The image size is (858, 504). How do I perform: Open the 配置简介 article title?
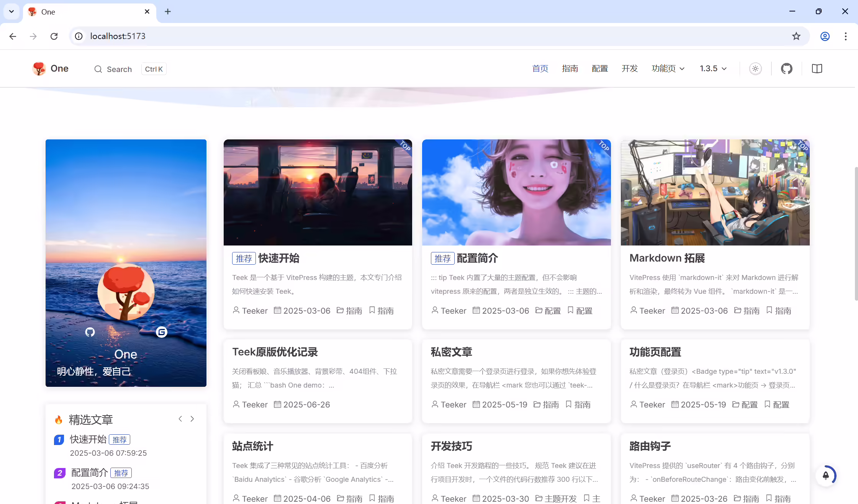coord(477,258)
